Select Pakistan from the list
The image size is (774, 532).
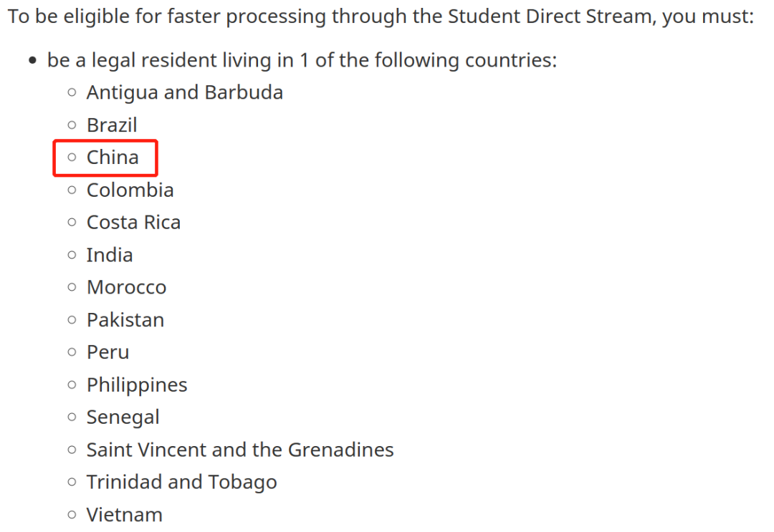click(x=125, y=320)
